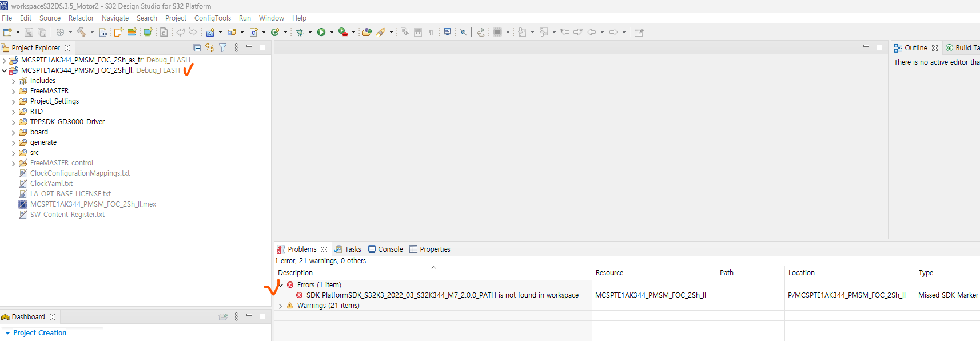The height and width of the screenshot is (341, 980).
Task: Sort problems by Resource column header
Action: coord(654,273)
